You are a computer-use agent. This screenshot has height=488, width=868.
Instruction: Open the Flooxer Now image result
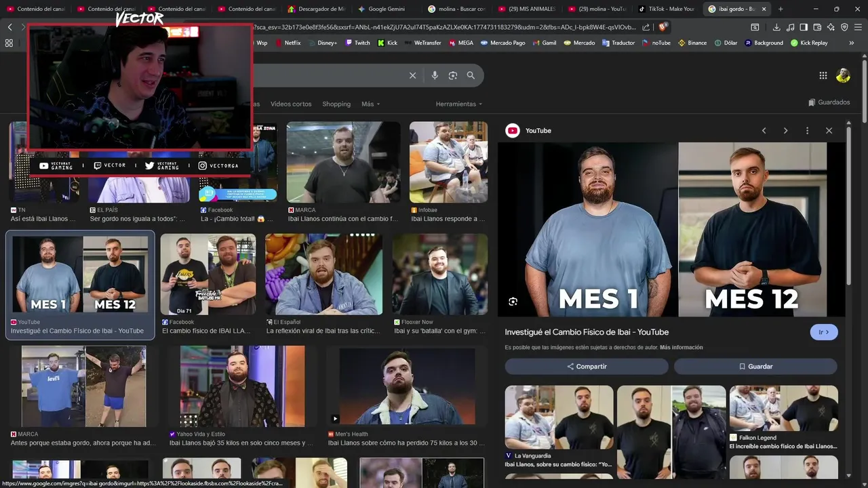(439, 274)
